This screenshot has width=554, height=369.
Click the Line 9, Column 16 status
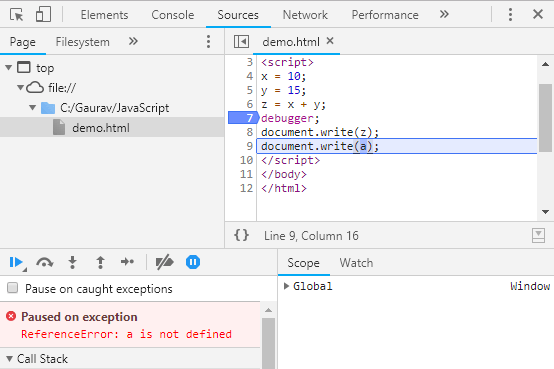[311, 236]
